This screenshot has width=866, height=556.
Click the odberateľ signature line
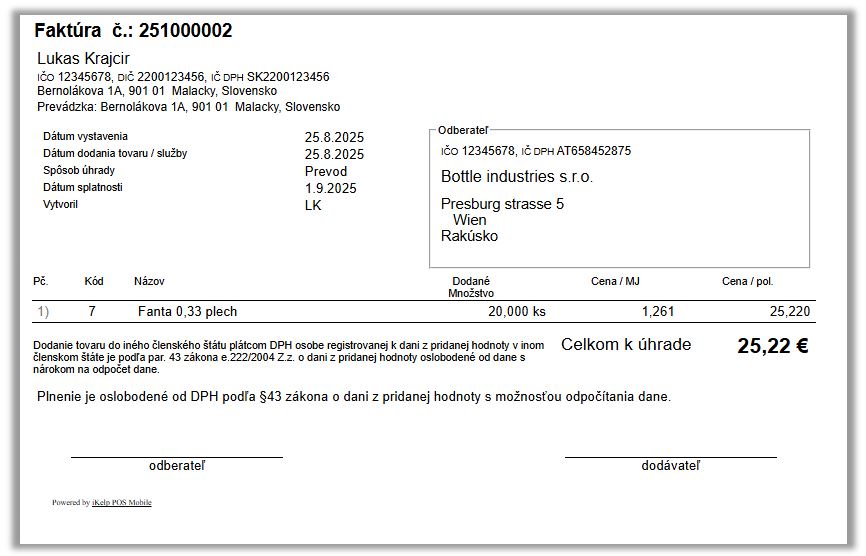coord(176,458)
